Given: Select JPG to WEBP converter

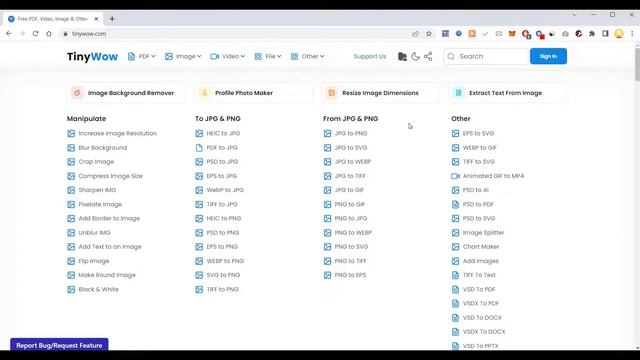Looking at the screenshot, I should [353, 162].
